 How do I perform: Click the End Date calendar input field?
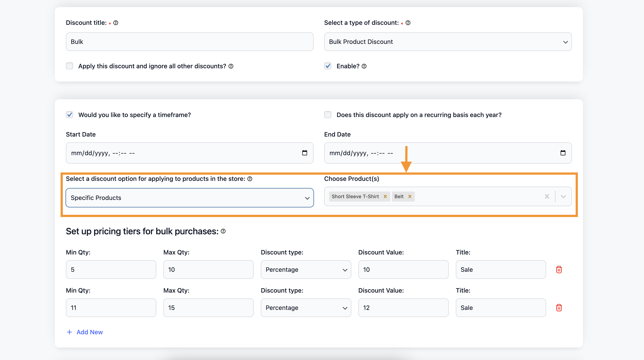(448, 153)
